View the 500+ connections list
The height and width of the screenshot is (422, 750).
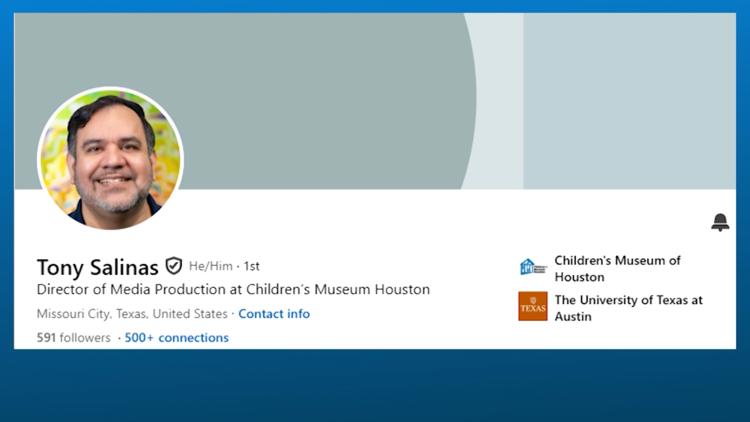[177, 338]
